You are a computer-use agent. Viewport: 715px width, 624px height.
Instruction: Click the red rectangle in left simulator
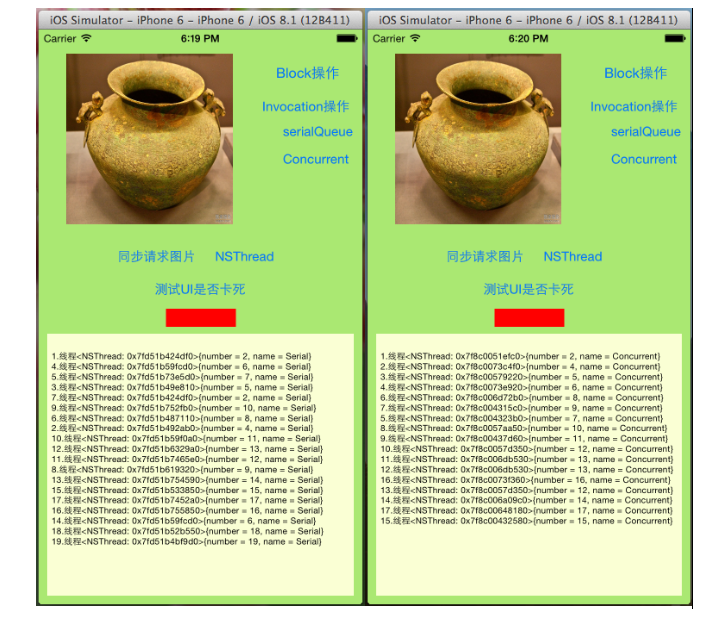click(201, 317)
